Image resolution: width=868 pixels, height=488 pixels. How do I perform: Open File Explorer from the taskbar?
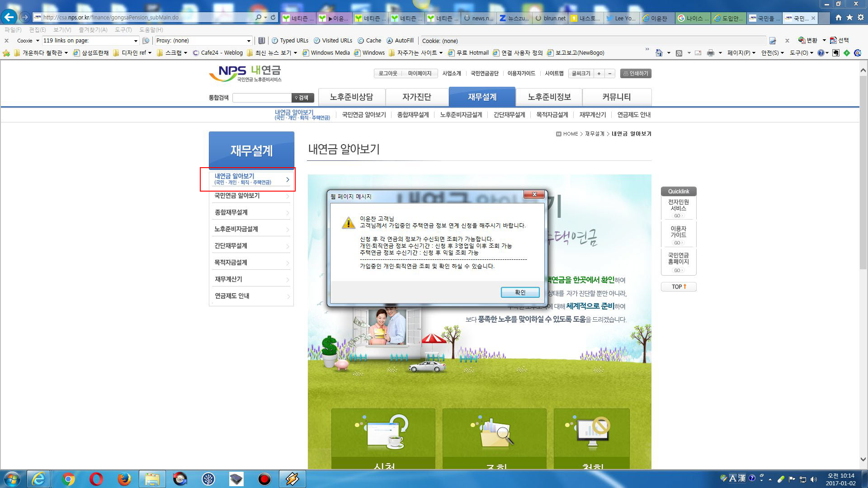(152, 479)
